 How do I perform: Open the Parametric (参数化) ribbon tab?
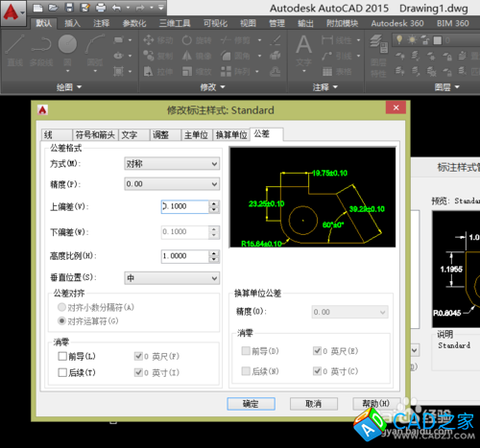[134, 23]
